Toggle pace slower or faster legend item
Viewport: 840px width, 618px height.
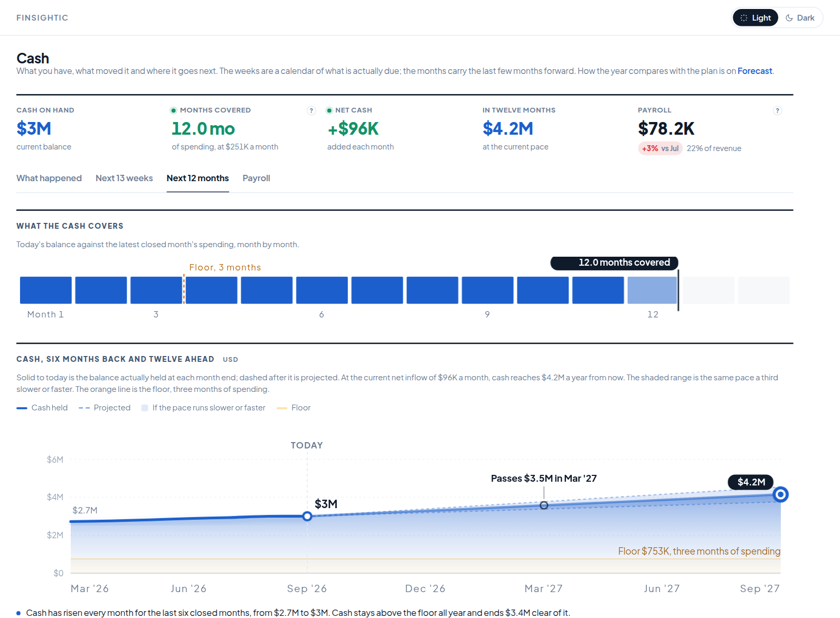[203, 408]
